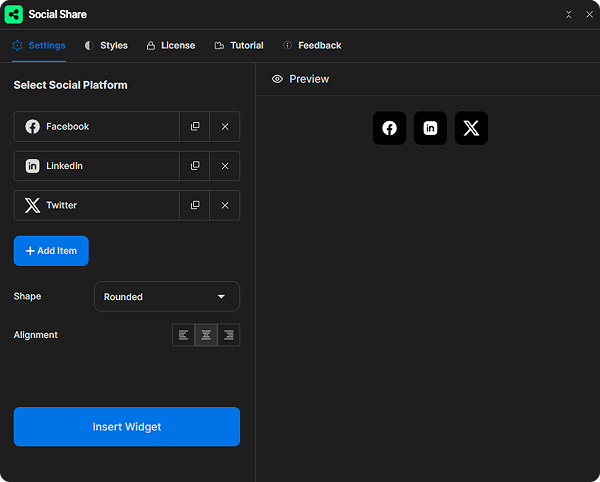The image size is (600, 482).
Task: Go to the Tutorial tab
Action: click(239, 46)
